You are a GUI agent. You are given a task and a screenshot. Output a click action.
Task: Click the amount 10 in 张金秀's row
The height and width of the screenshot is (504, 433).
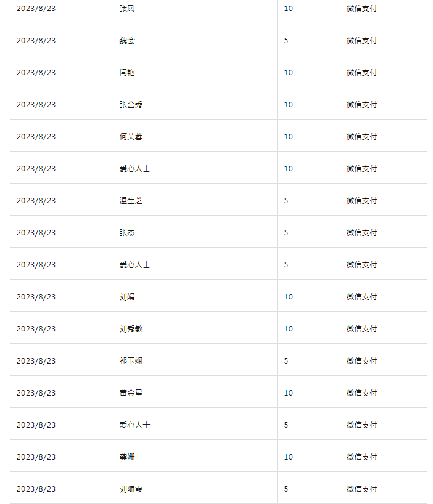[289, 105]
